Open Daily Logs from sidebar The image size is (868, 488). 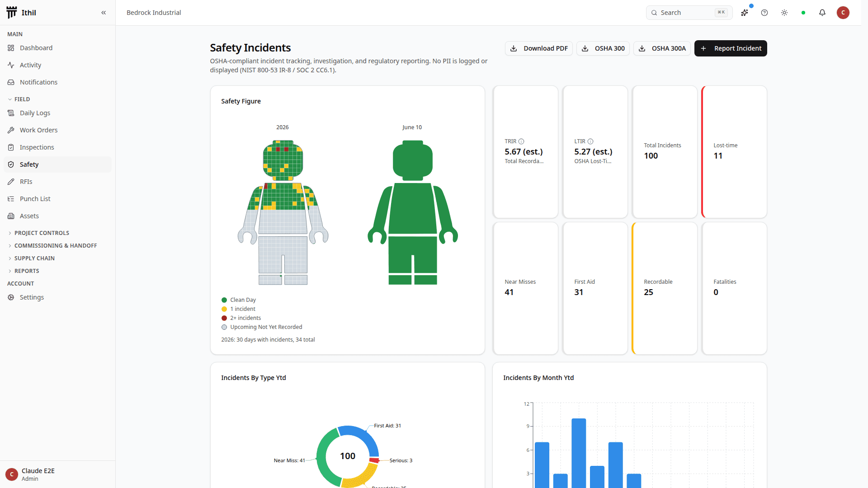[x=57, y=113]
